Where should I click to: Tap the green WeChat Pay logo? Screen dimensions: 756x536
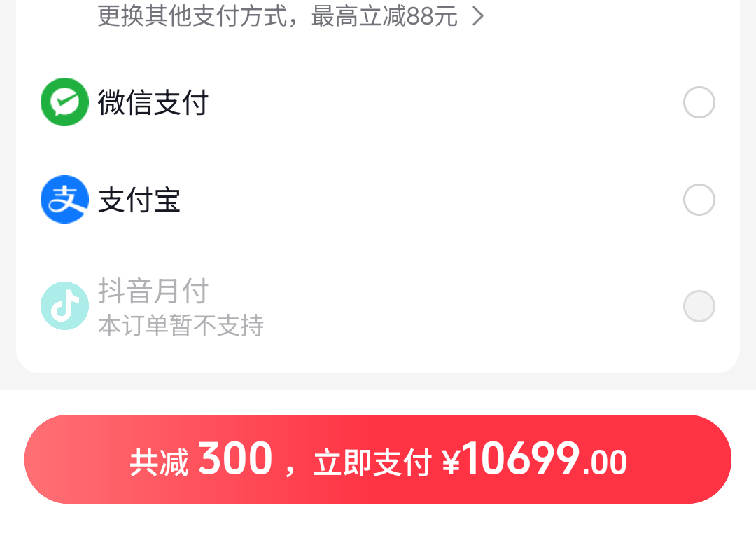click(x=64, y=102)
